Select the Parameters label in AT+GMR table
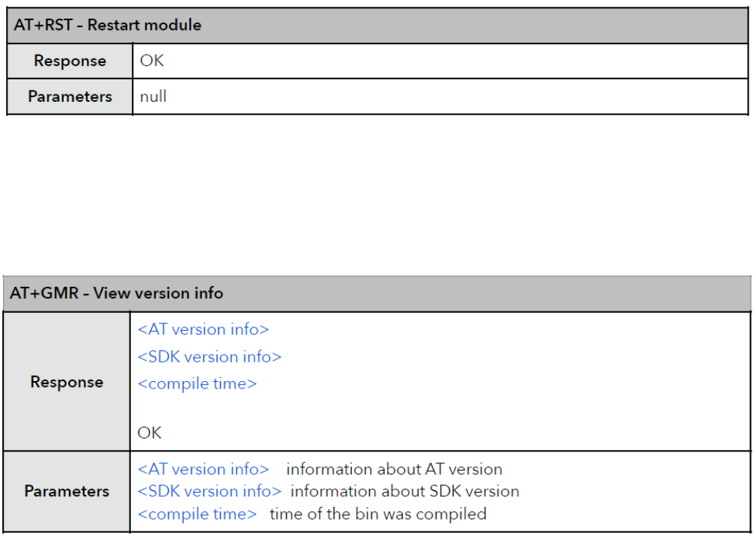 pyautogui.click(x=67, y=491)
